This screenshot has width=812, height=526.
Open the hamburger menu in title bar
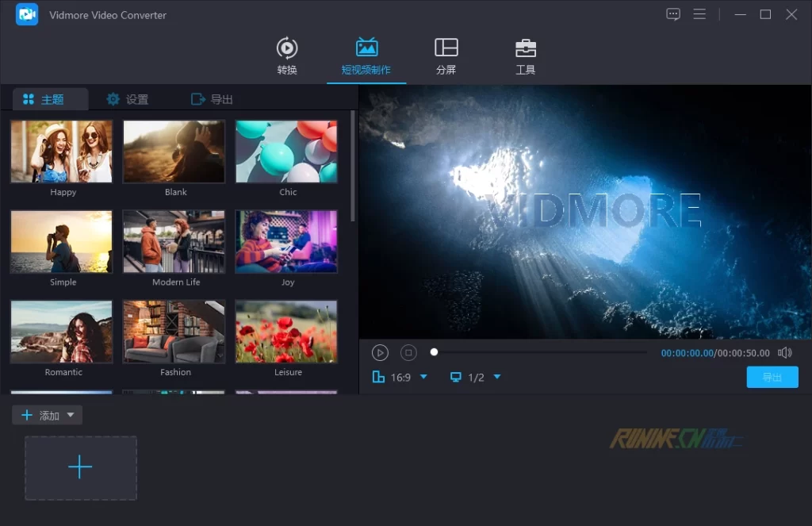[699, 14]
